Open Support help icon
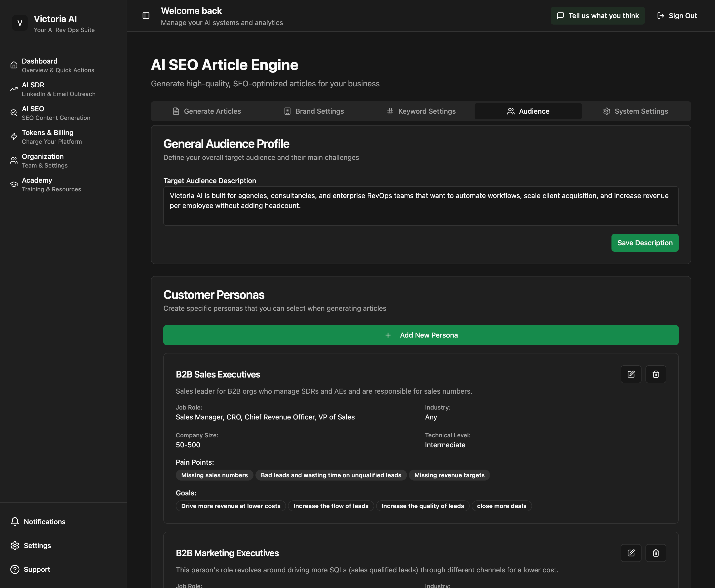The width and height of the screenshot is (715, 588). click(15, 569)
